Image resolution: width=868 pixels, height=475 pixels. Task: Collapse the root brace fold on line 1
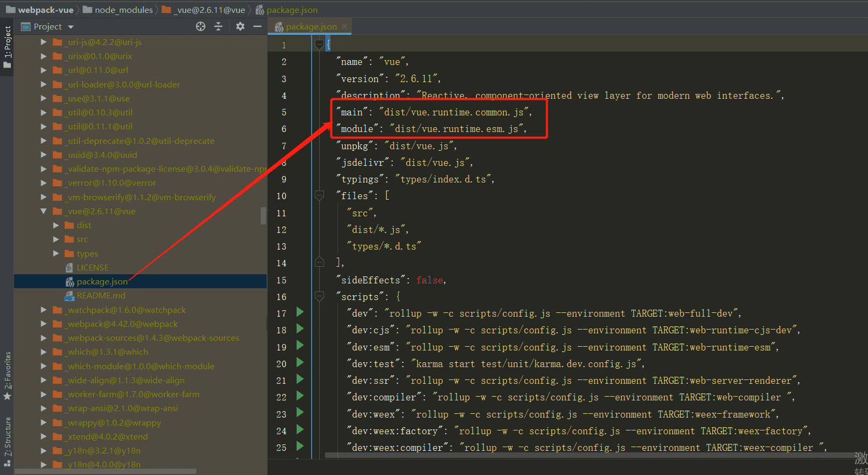pyautogui.click(x=319, y=45)
